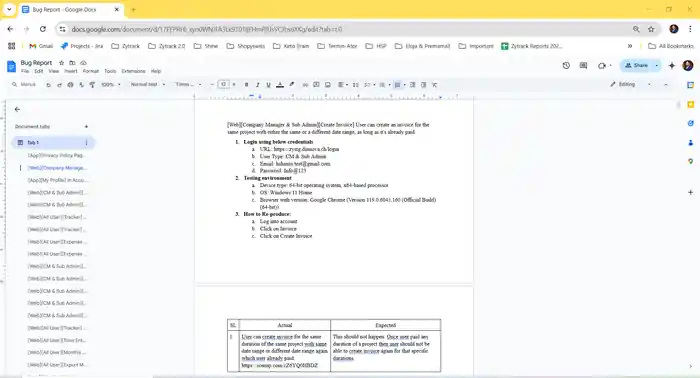The height and width of the screenshot is (378, 700).
Task: Print the Bug Report document
Action: coord(70,85)
